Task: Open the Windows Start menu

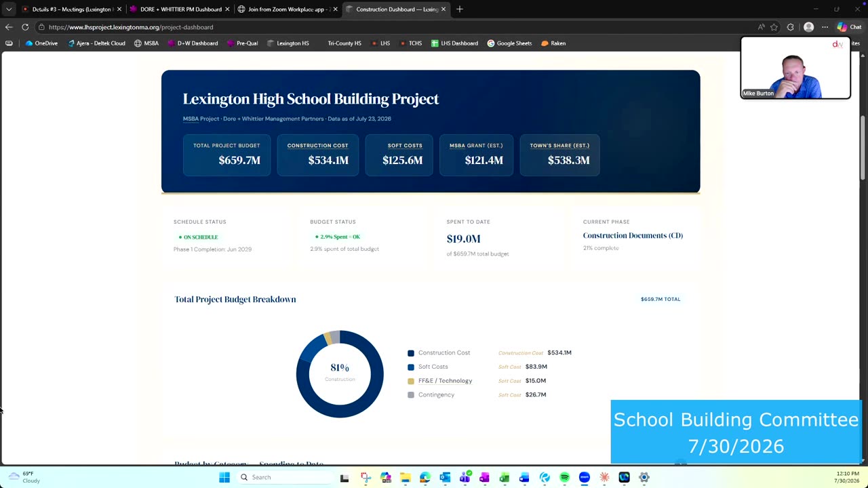Action: [x=224, y=477]
